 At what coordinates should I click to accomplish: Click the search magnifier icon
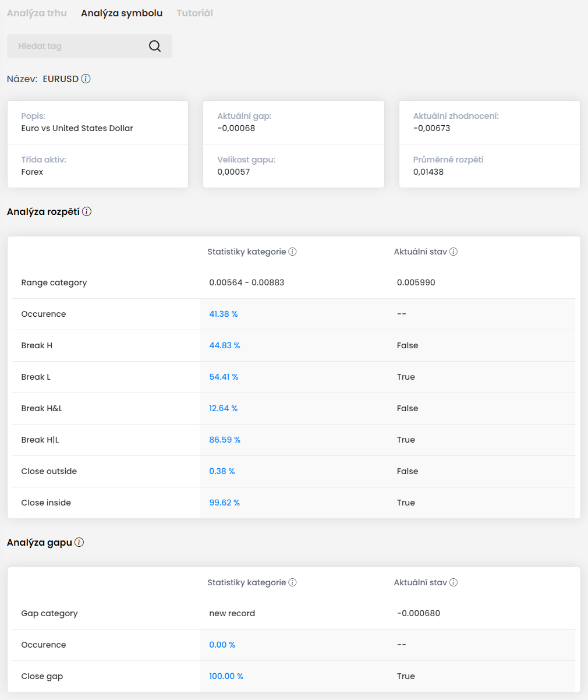pos(154,47)
